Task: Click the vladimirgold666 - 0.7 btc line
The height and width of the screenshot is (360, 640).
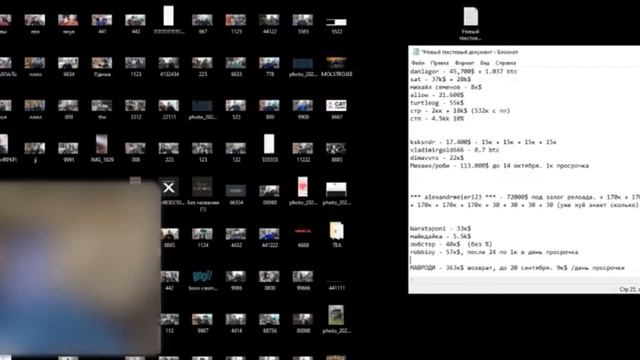Action: pyautogui.click(x=455, y=150)
